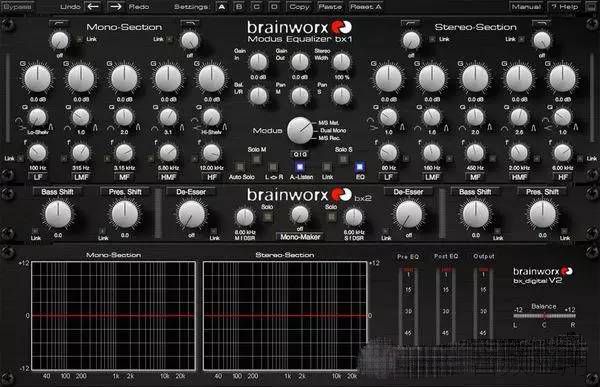Click Stereo-Section HMF frequency knob at 2.00 kHz
The height and width of the screenshot is (387, 600).
(519, 153)
